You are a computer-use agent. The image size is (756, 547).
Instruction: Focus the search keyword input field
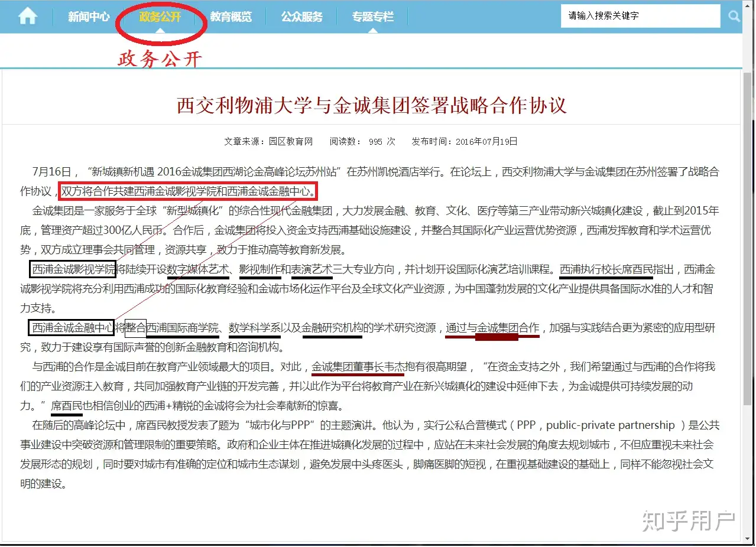coord(641,16)
